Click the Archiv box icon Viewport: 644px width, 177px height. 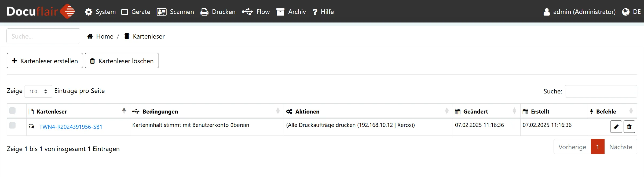tap(280, 12)
